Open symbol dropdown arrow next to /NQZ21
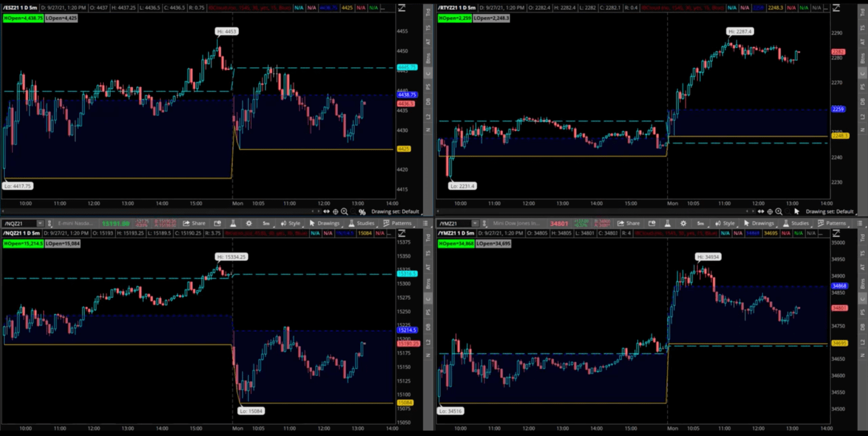The height and width of the screenshot is (436, 868). (40, 223)
